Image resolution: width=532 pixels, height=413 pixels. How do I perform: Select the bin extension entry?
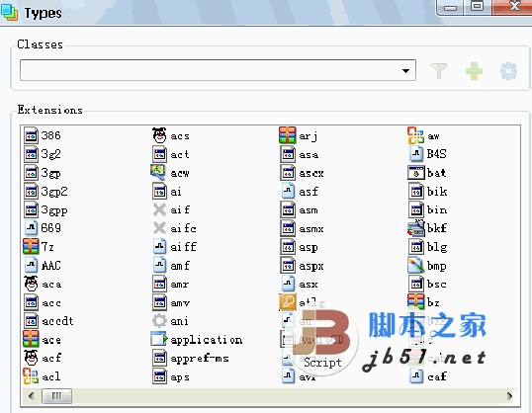[x=428, y=209]
